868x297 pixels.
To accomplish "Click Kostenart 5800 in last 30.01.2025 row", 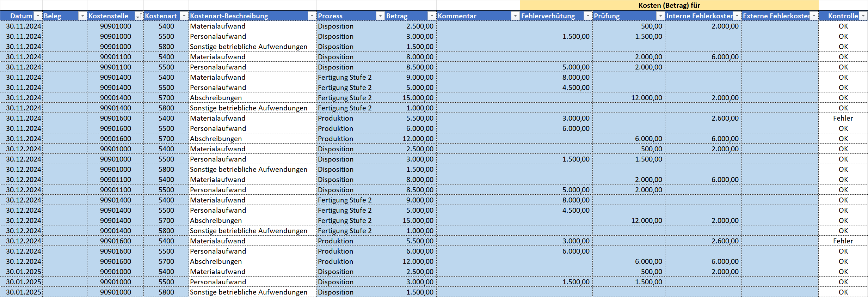I will click(166, 292).
